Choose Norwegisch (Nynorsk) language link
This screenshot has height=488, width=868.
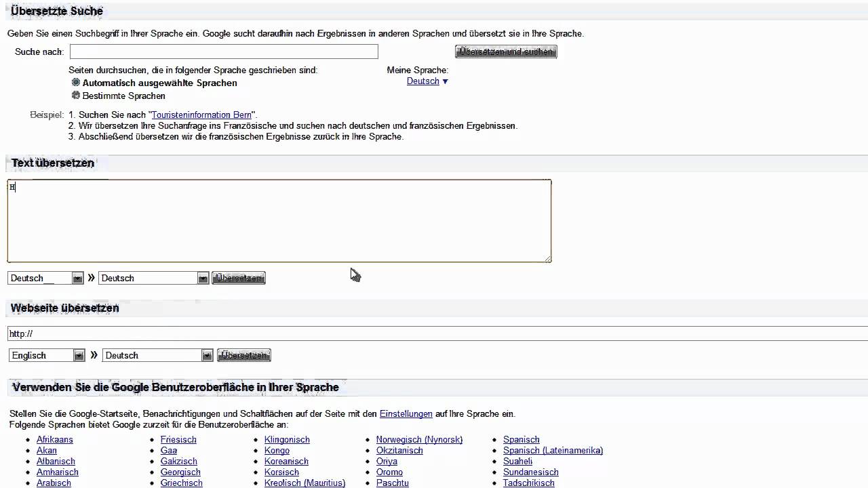[x=419, y=439]
